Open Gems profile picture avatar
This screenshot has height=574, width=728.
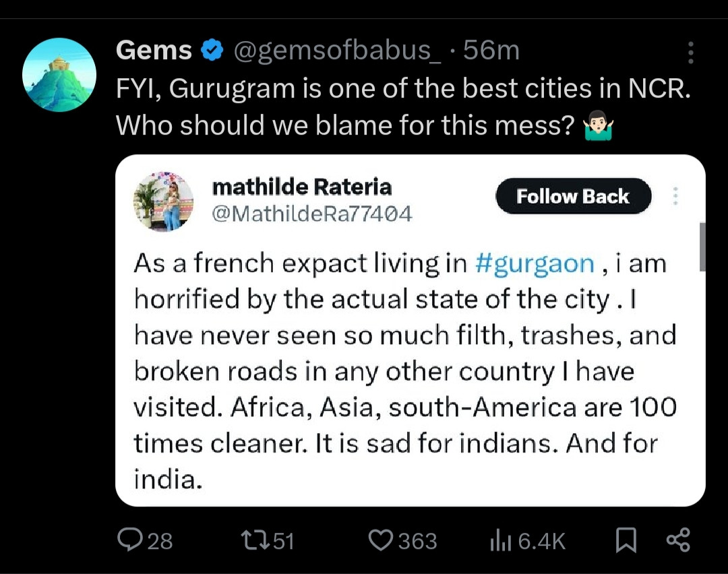(x=59, y=75)
